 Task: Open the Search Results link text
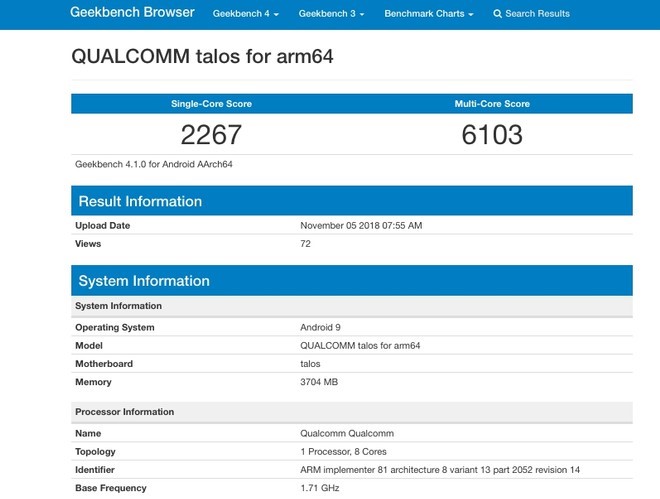tap(537, 14)
